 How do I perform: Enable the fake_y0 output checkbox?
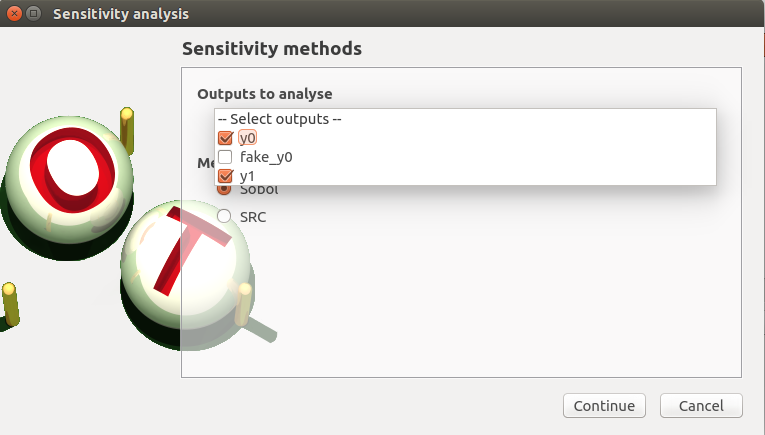coord(225,157)
